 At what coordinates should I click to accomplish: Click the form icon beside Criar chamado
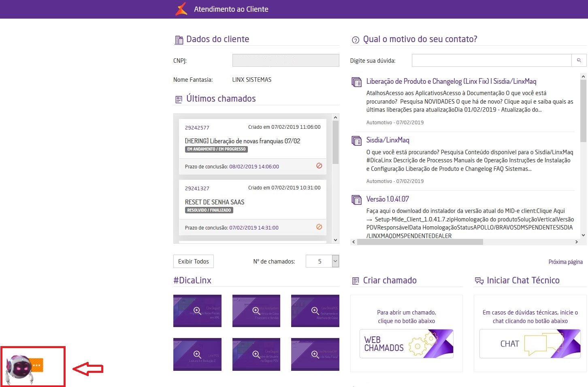coord(356,281)
